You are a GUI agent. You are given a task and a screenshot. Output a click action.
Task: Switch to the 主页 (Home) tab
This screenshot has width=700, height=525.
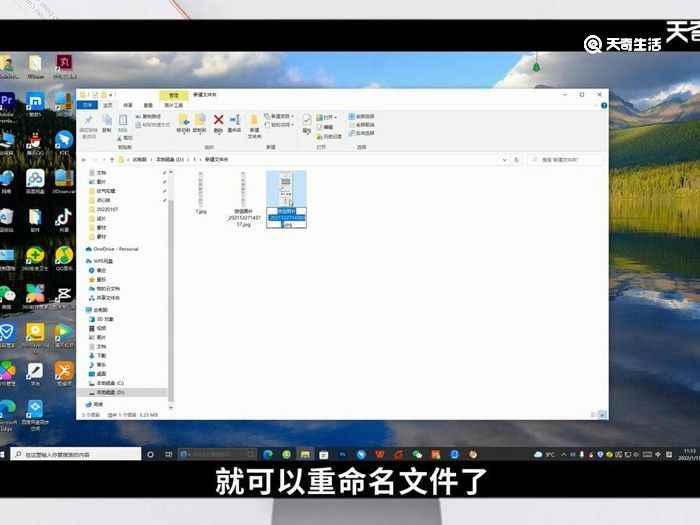[x=108, y=105]
